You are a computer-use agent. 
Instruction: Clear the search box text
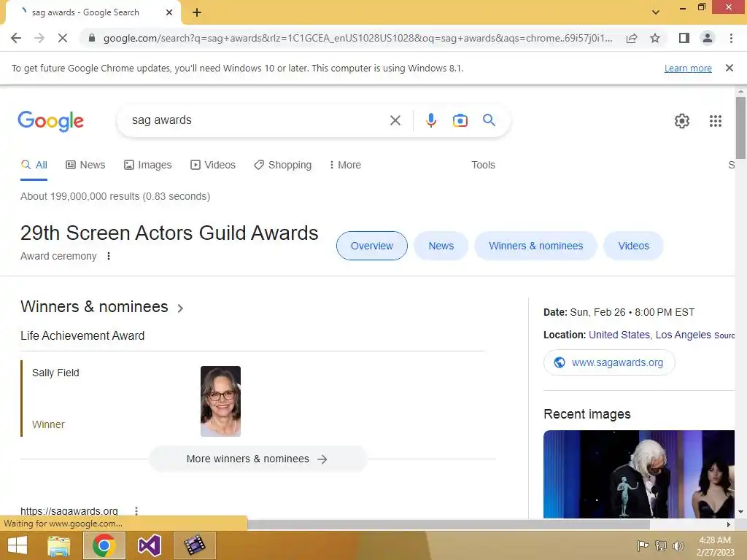(x=395, y=120)
